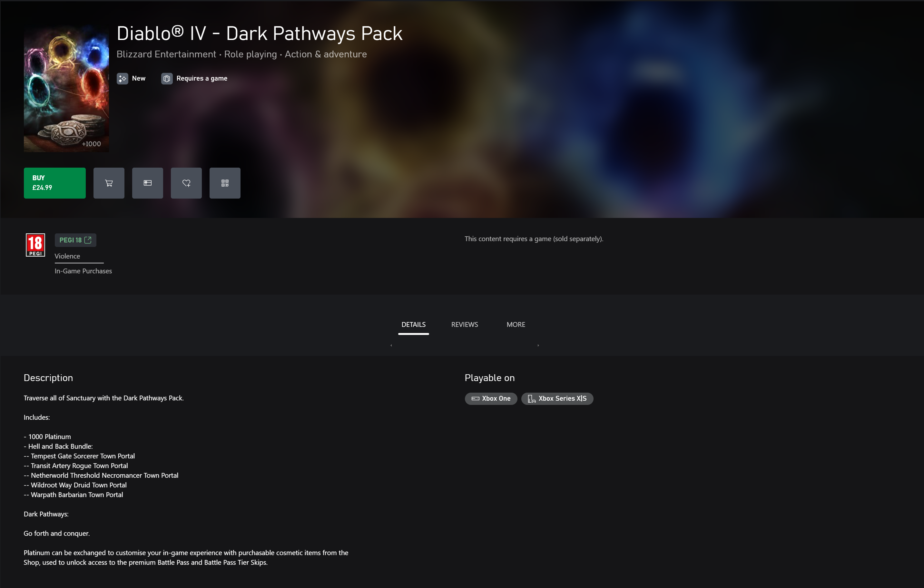This screenshot has height=588, width=924.
Task: Open the QR code button
Action: click(x=225, y=183)
